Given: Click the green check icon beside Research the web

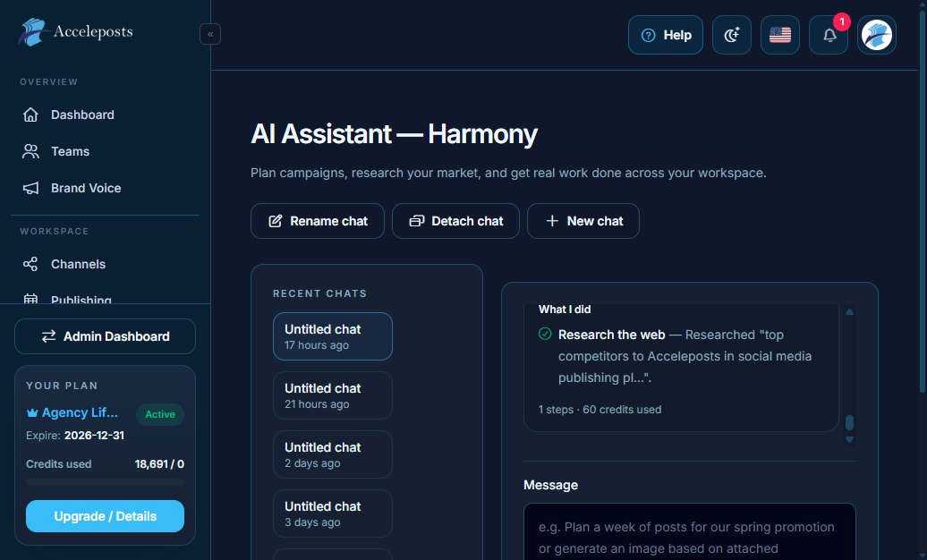Looking at the screenshot, I should click(545, 334).
